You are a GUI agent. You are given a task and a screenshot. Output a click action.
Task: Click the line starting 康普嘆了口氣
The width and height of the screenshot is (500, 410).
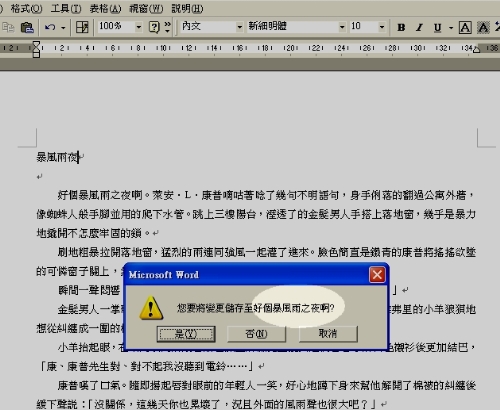(x=267, y=386)
